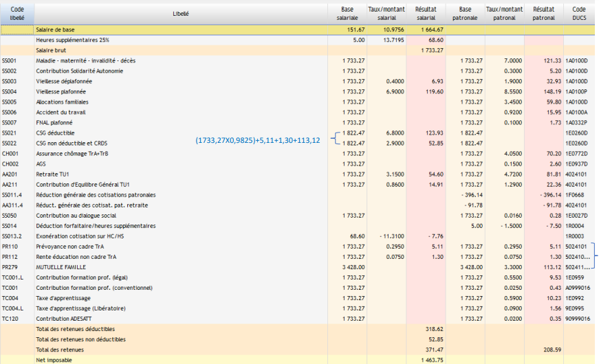This screenshot has height=364, width=599.
Task: Click the "Code libellé" column header
Action: (17, 13)
